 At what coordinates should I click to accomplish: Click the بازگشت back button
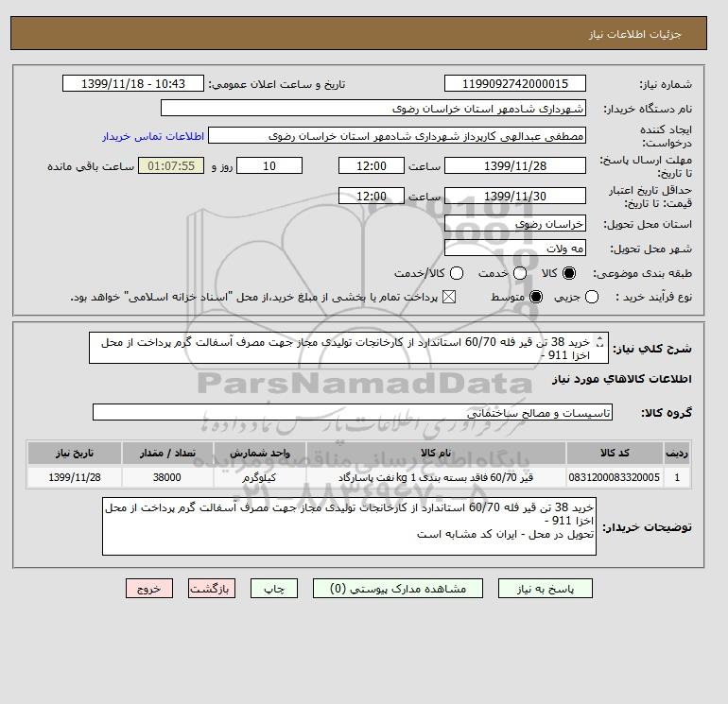coord(212,589)
